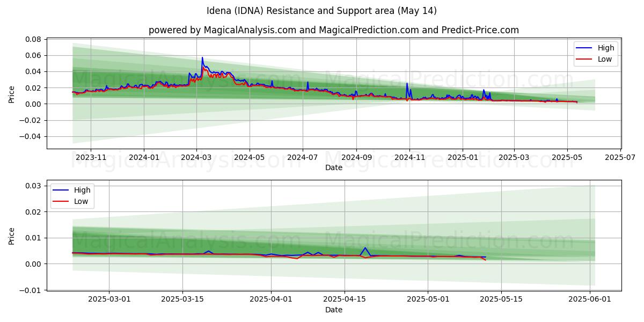Click the mid-April 2025 high spike in bottom chart
Viewport: 644px width, 322px height.
click(x=365, y=248)
